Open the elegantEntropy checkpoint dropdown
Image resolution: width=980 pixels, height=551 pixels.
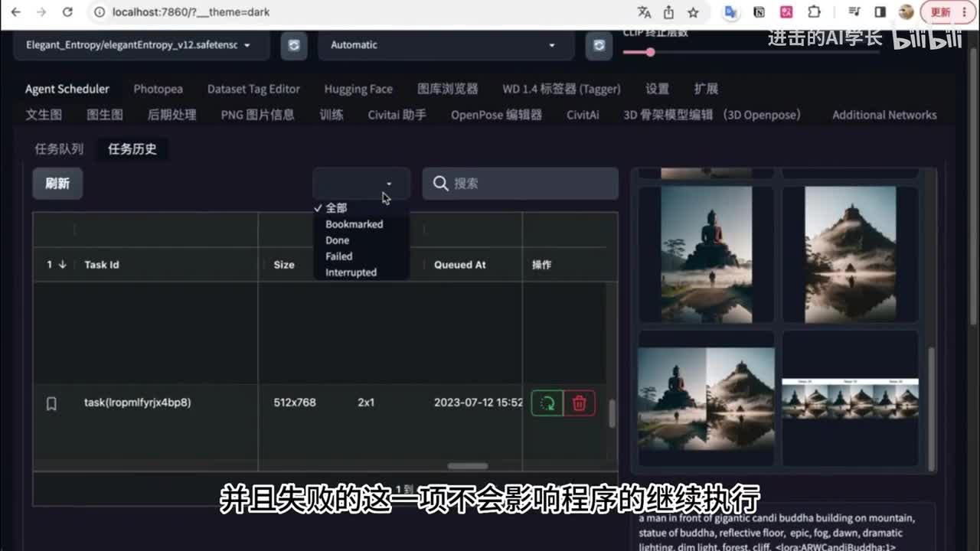(x=142, y=45)
